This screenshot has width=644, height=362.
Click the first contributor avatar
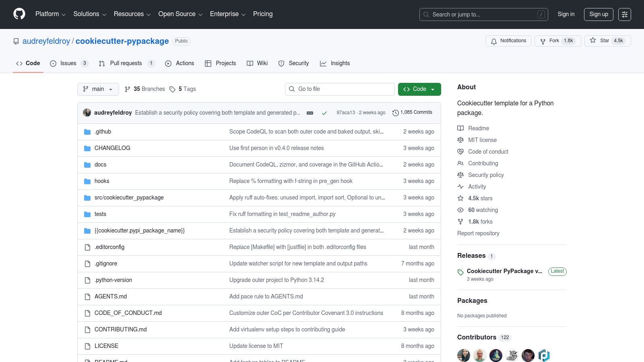tap(464, 355)
